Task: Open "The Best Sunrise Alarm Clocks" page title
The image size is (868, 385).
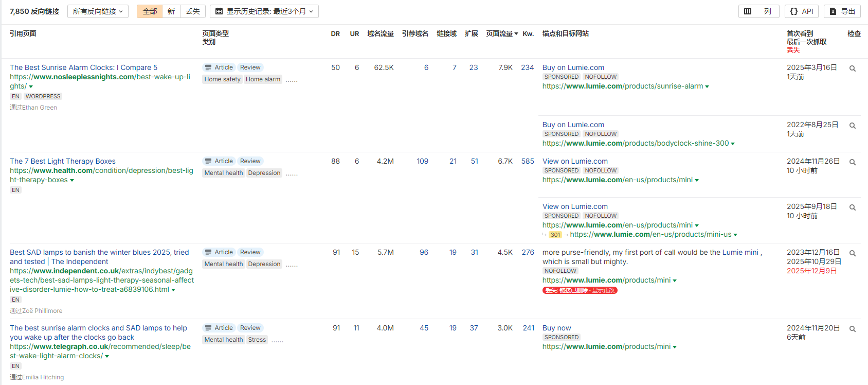Action: coord(83,67)
